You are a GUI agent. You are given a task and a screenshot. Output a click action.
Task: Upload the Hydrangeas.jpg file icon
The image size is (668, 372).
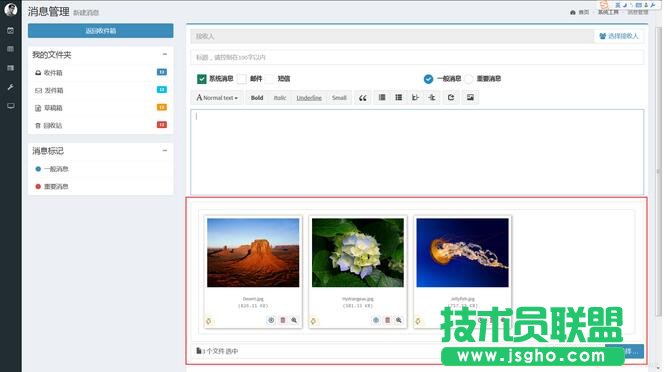coord(376,320)
